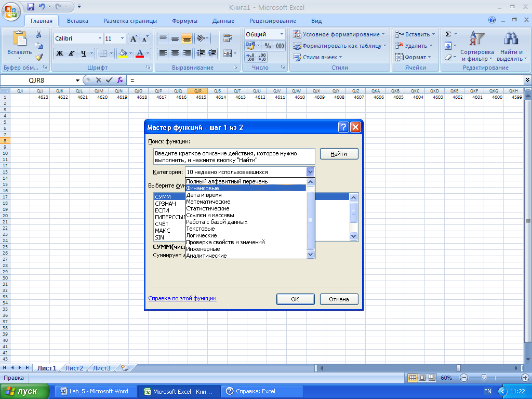Click the Paste clipboard icon

tap(19, 38)
